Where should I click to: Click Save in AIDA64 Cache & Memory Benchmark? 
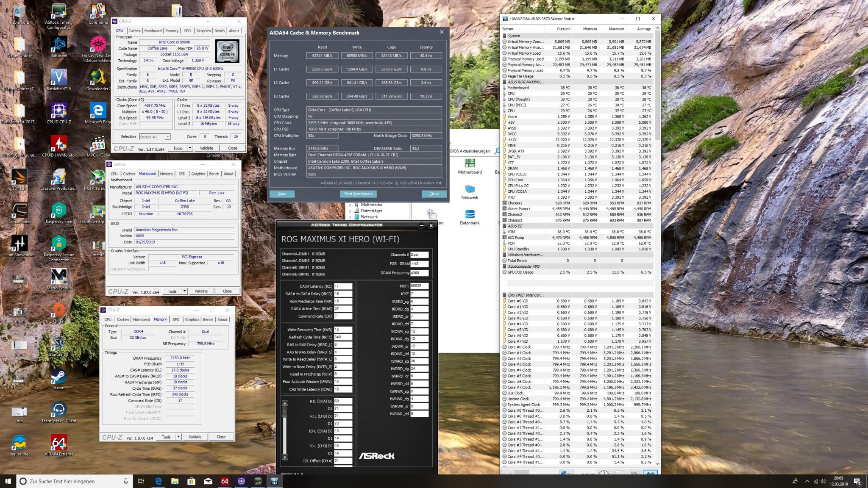(282, 194)
